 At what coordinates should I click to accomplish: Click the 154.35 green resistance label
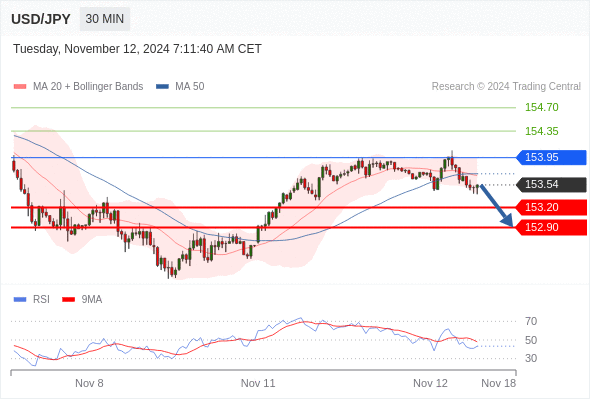tap(541, 131)
